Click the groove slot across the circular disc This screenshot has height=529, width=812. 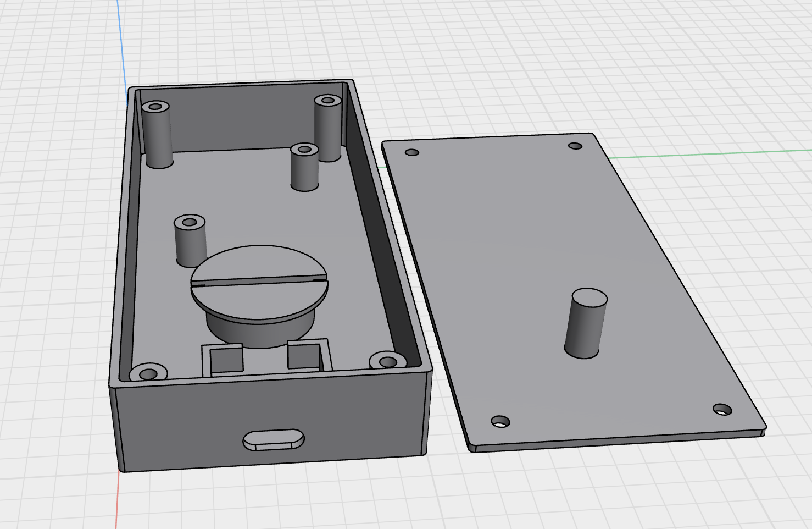pos(259,282)
